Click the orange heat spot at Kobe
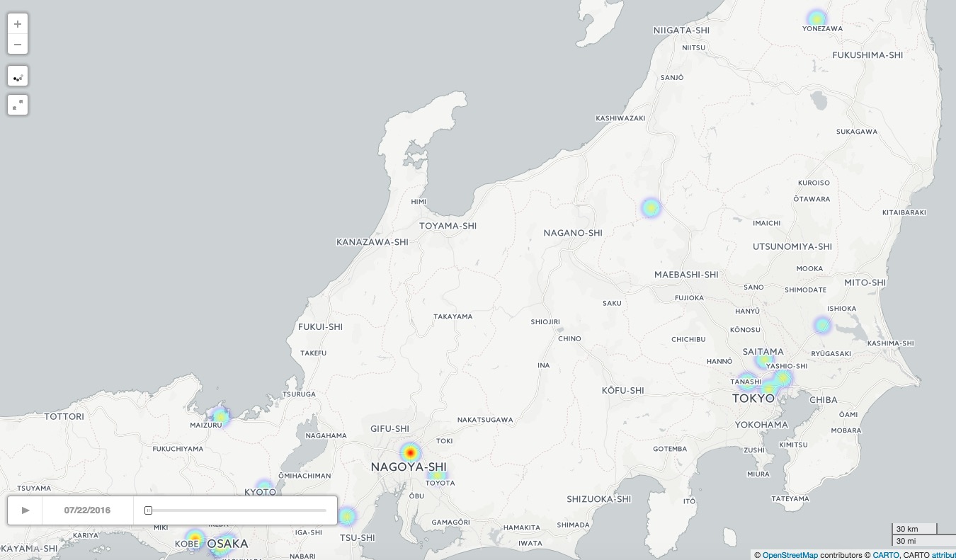Image resolution: width=956 pixels, height=560 pixels. click(x=195, y=539)
